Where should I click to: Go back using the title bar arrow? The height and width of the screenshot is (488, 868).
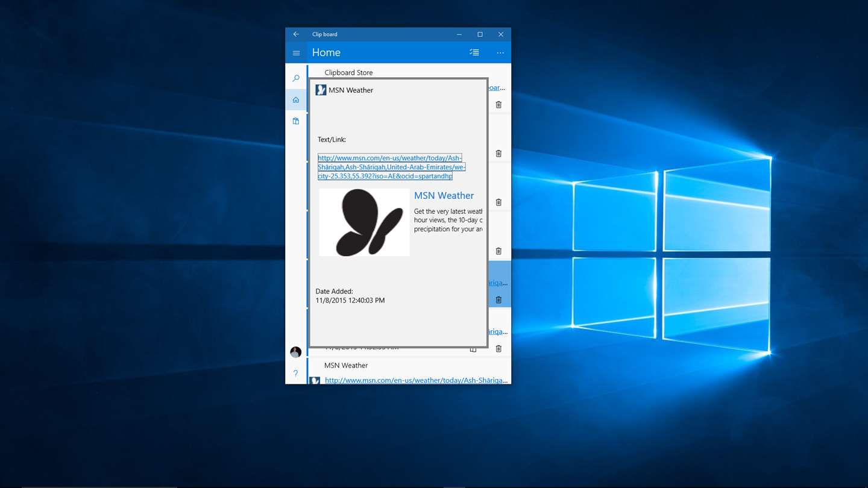[296, 34]
